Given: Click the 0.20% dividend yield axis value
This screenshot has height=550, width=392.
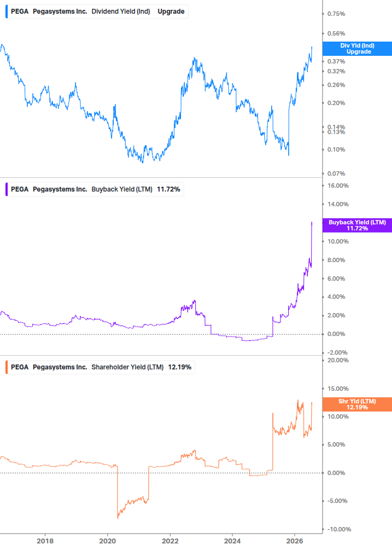Looking at the screenshot, I should [x=336, y=103].
